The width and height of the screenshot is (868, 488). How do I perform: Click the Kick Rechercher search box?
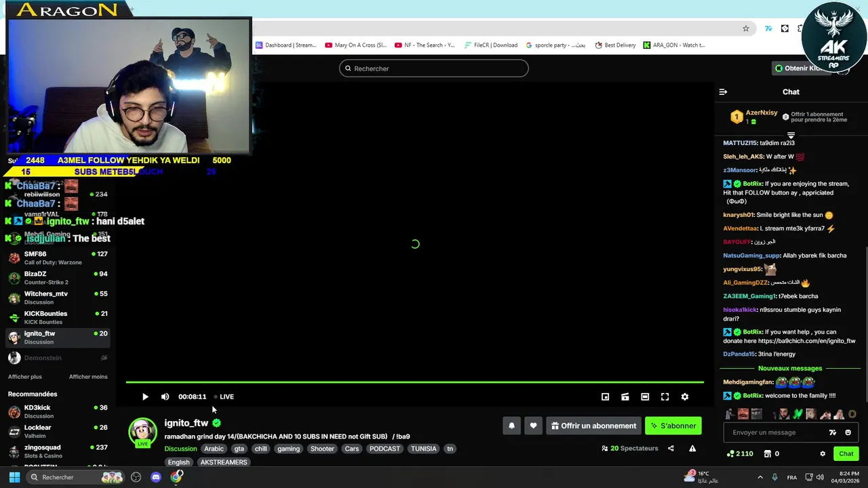434,68
